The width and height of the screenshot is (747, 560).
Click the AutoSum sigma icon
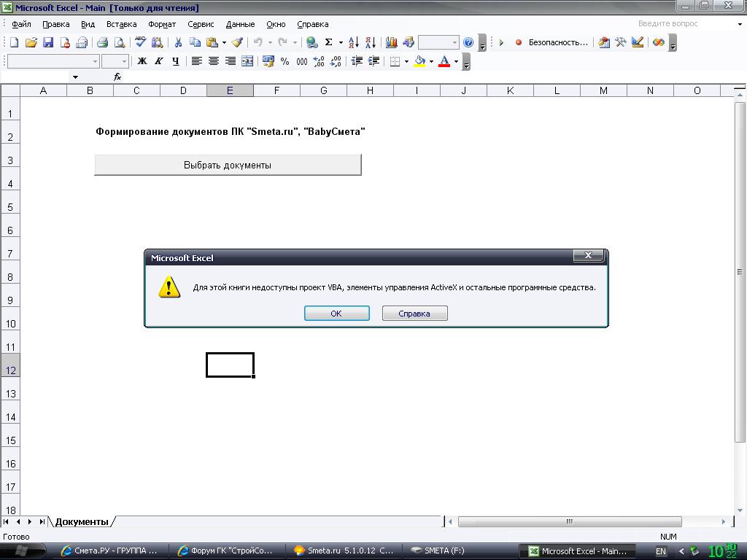[329, 42]
